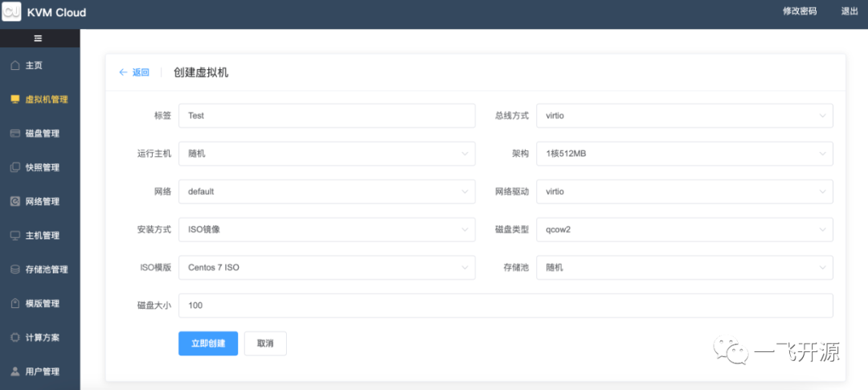Click the 标签 field label

[162, 116]
